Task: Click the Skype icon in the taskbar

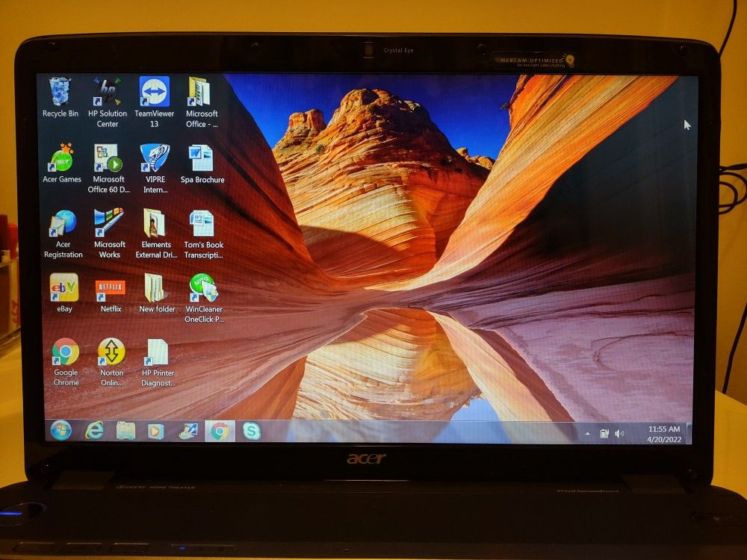Action: 252,431
